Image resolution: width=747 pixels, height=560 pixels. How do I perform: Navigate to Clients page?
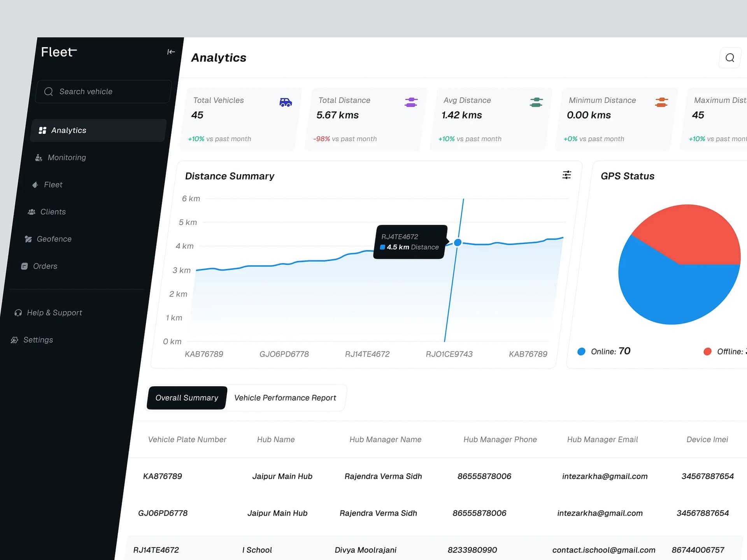[x=53, y=212]
